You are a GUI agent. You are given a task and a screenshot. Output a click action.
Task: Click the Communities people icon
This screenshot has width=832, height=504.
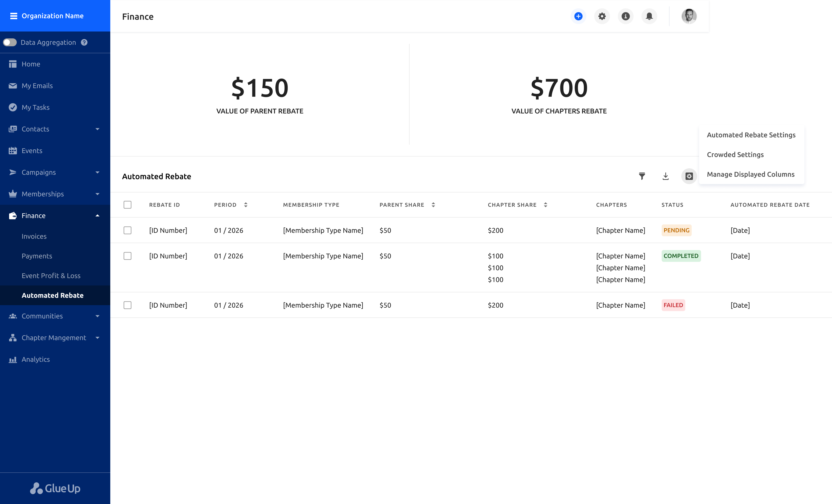coord(13,316)
